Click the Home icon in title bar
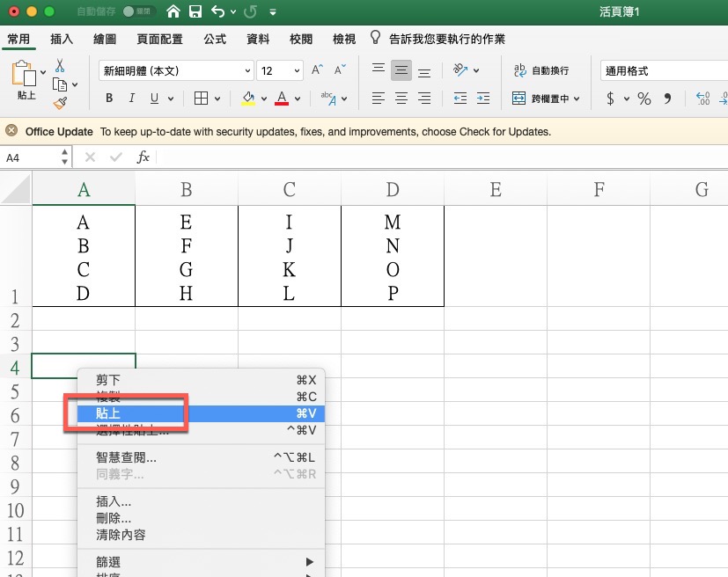 click(173, 12)
